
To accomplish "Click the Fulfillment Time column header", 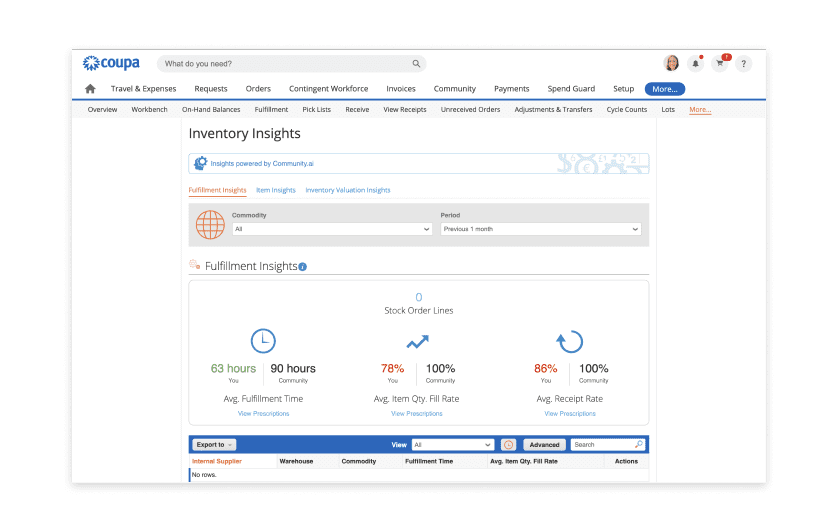I will point(429,461).
